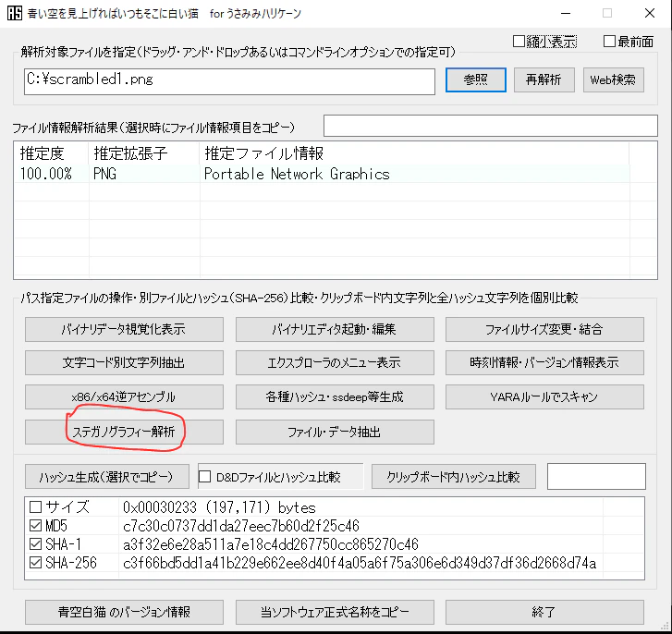Select the SHA-256 hash value c3f66bd5…
The image size is (672, 634).
[360, 563]
